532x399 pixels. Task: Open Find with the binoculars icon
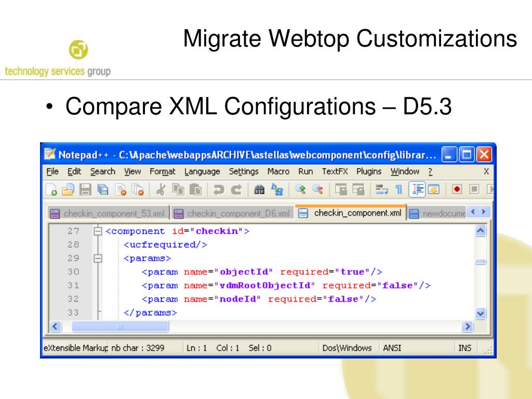pyautogui.click(x=259, y=189)
